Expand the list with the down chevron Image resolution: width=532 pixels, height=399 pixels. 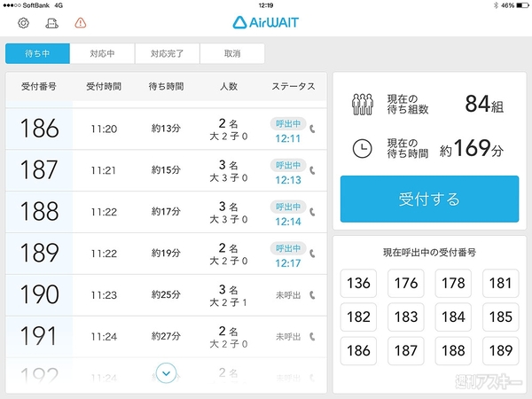coord(166,373)
